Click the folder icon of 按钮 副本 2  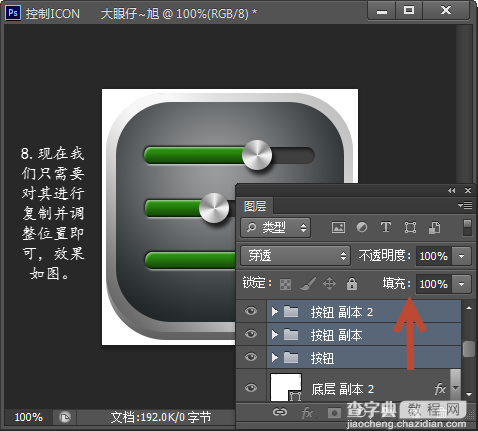291,312
